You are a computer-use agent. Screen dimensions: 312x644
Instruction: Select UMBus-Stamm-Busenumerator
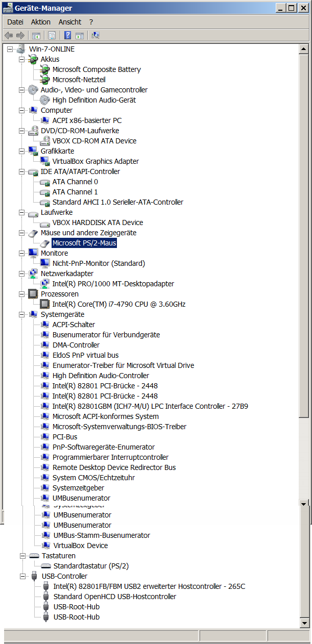[102, 535]
